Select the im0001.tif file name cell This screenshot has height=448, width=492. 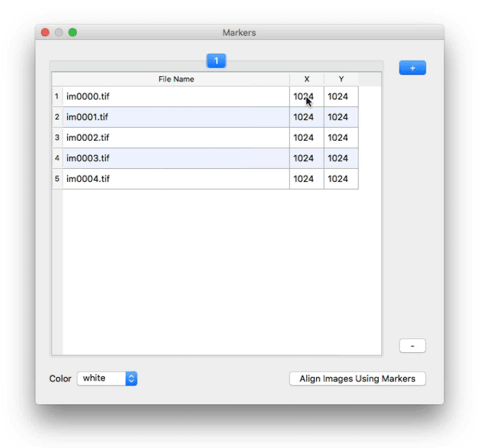pyautogui.click(x=176, y=117)
